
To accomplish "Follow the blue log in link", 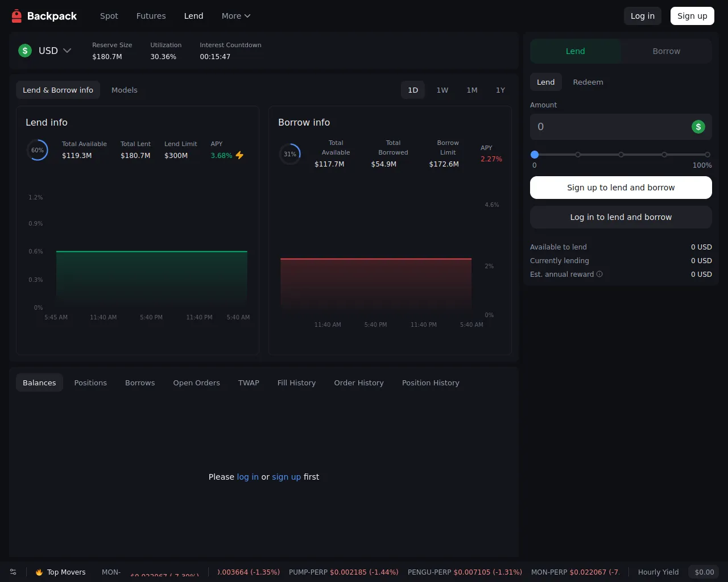I will (x=247, y=477).
